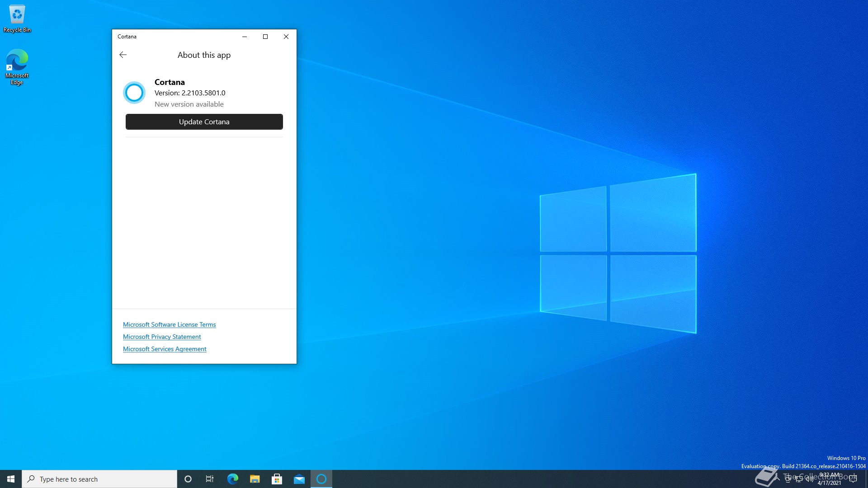
Task: Click the Cortana circle button beside search
Action: (188, 479)
